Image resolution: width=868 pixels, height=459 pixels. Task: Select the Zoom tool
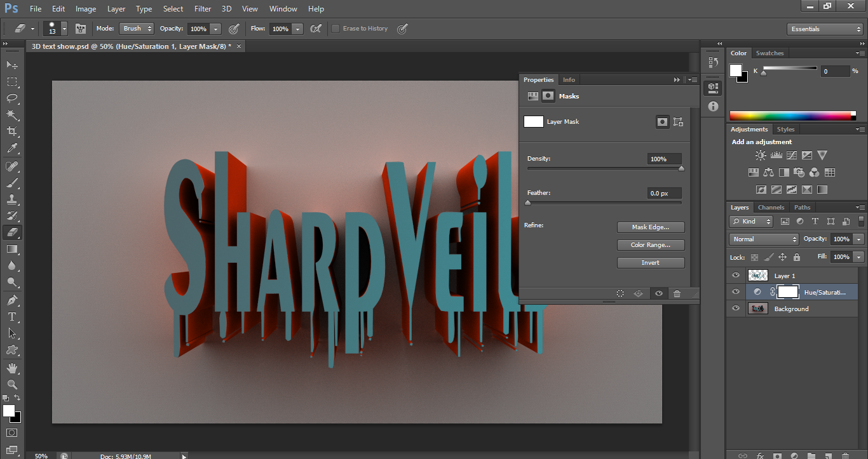[12, 385]
